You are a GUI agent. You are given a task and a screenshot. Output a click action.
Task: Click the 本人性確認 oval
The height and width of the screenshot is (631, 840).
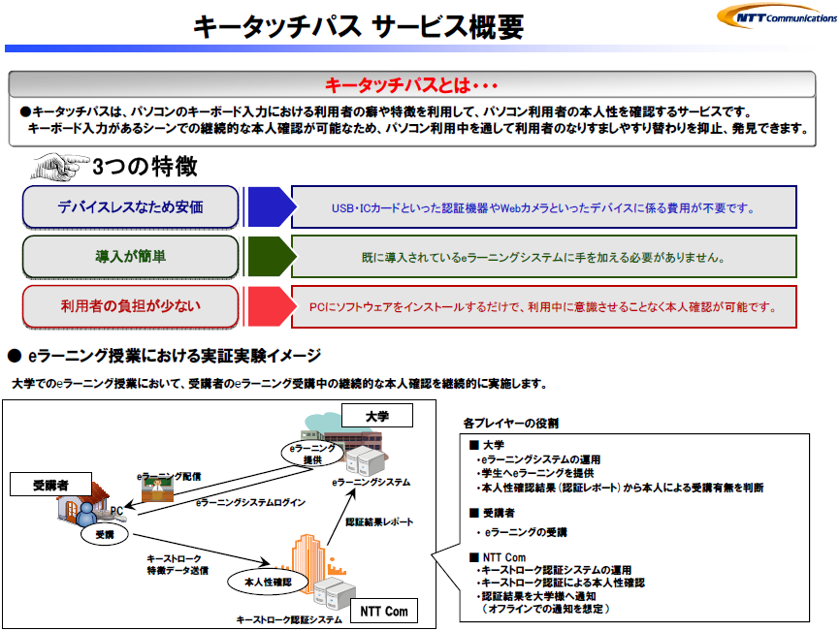(268, 582)
